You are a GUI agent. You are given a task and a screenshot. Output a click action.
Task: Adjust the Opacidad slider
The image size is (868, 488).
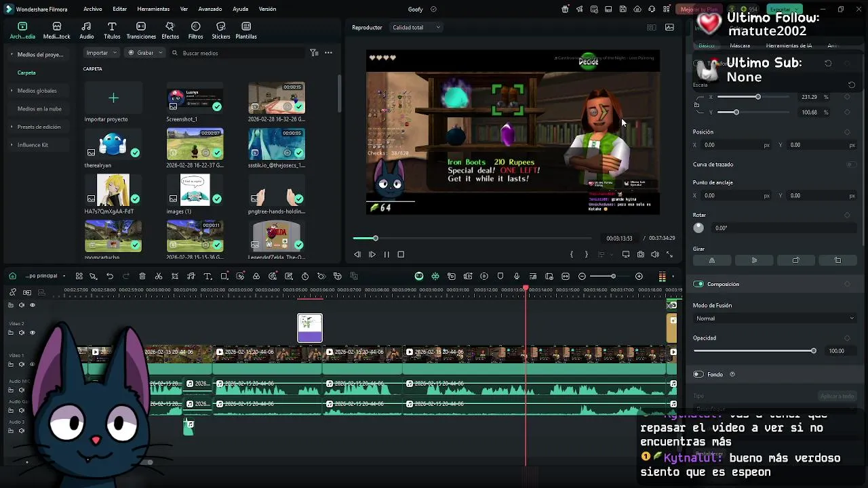(754, 351)
